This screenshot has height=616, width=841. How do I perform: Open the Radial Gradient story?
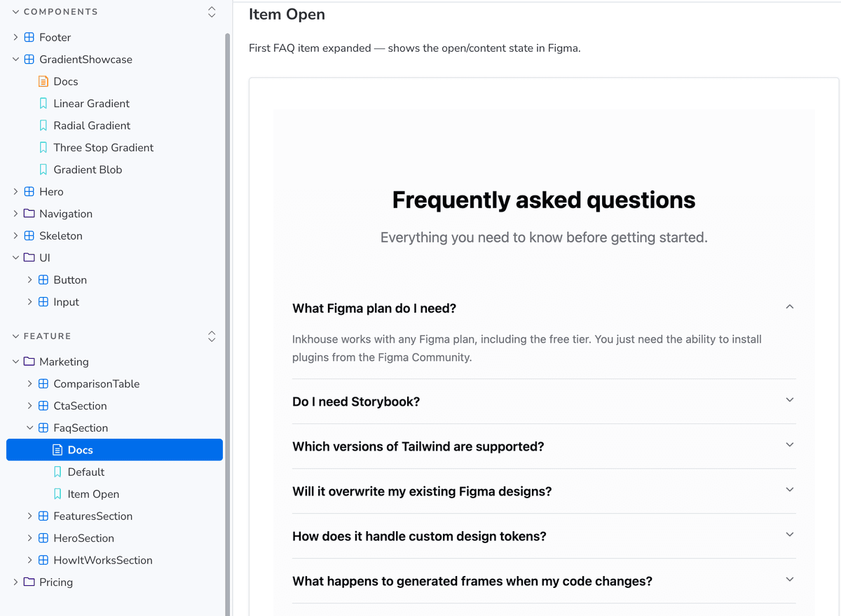92,125
